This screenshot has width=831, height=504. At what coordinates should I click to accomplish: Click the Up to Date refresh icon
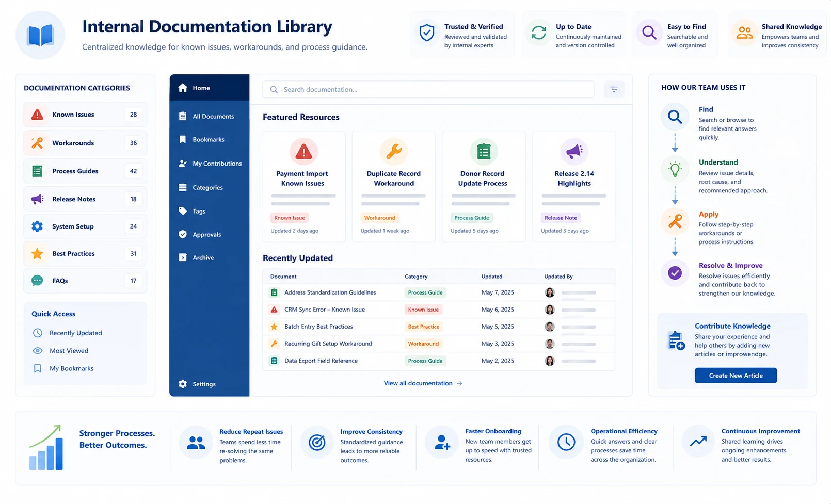point(539,32)
